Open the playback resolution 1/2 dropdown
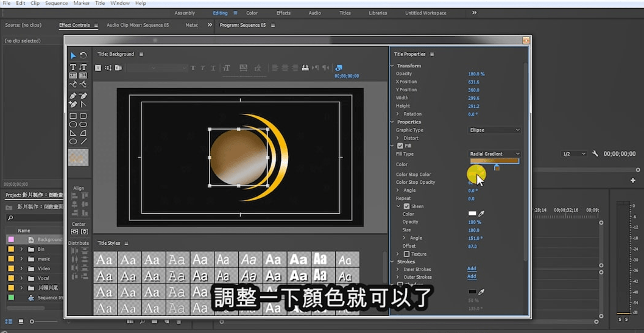The image size is (644, 333). click(x=574, y=153)
